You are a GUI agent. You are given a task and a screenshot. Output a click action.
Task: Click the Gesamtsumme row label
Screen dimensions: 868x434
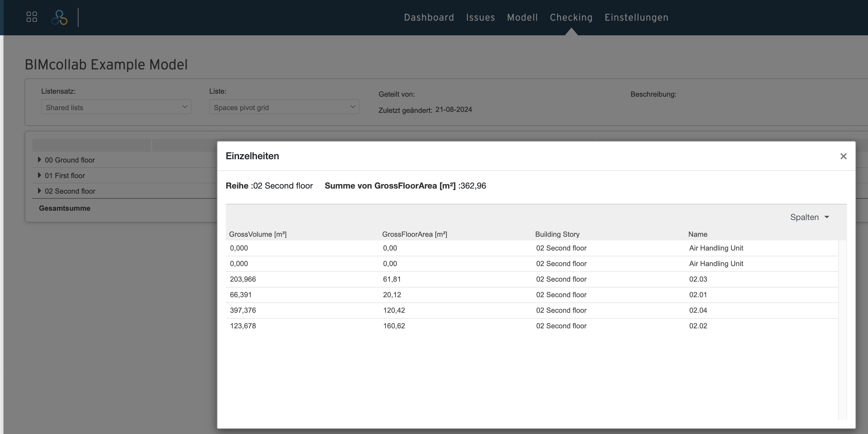pyautogui.click(x=64, y=208)
